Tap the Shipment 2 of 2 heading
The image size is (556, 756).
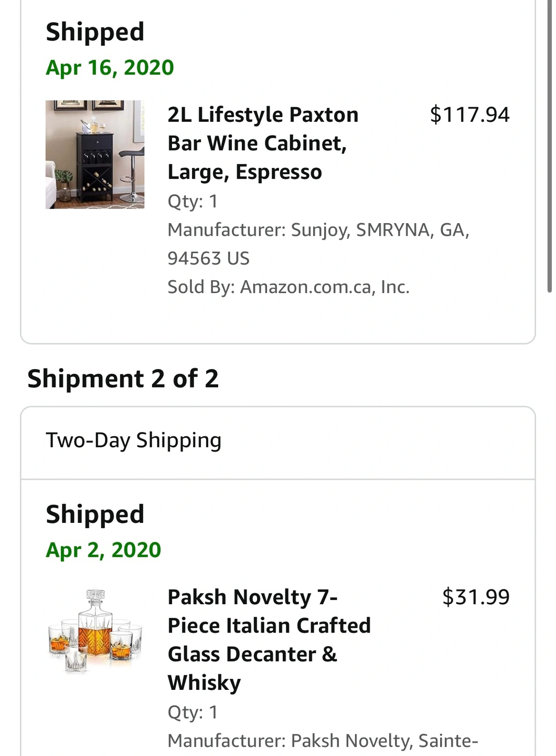pos(123,379)
